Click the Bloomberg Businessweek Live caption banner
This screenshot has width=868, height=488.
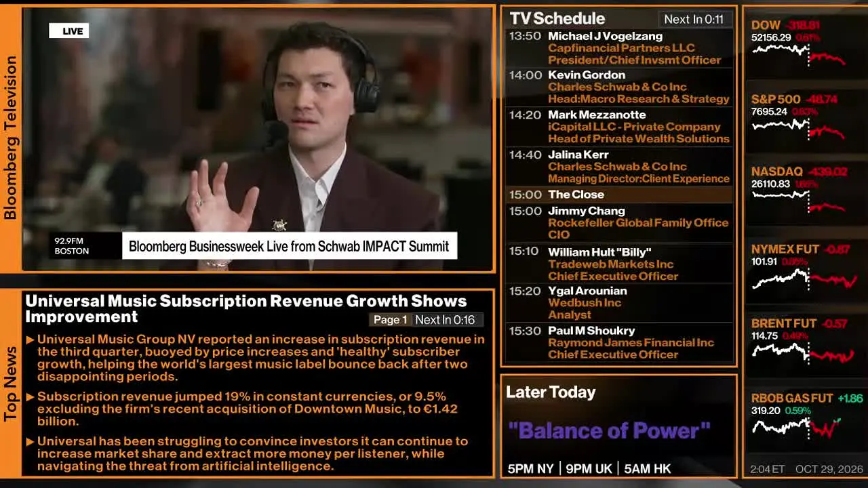point(290,246)
